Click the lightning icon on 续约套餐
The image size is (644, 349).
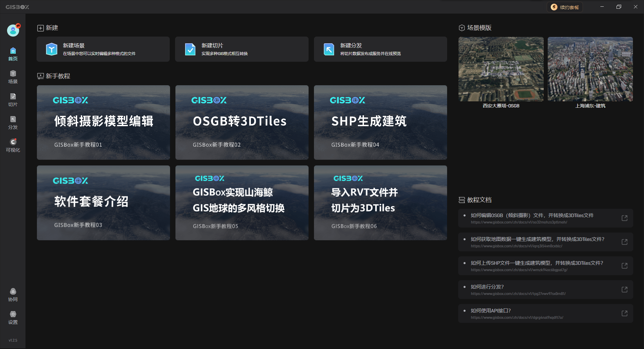pos(554,7)
